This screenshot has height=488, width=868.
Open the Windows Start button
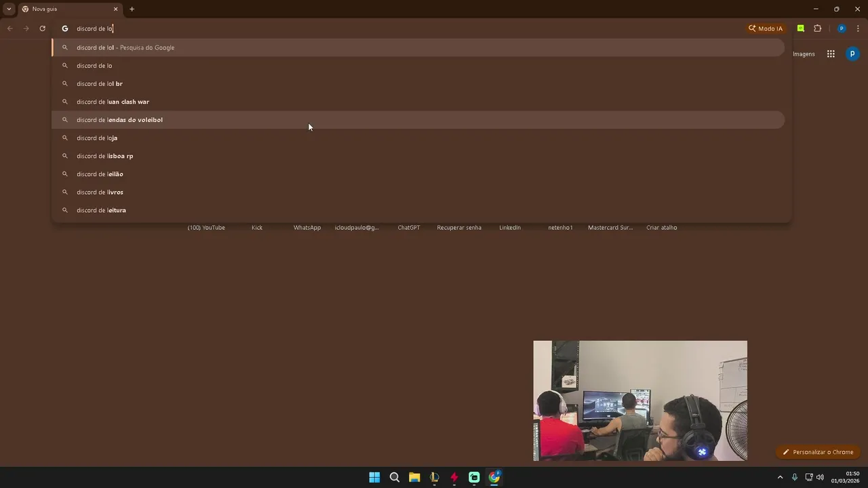374,477
